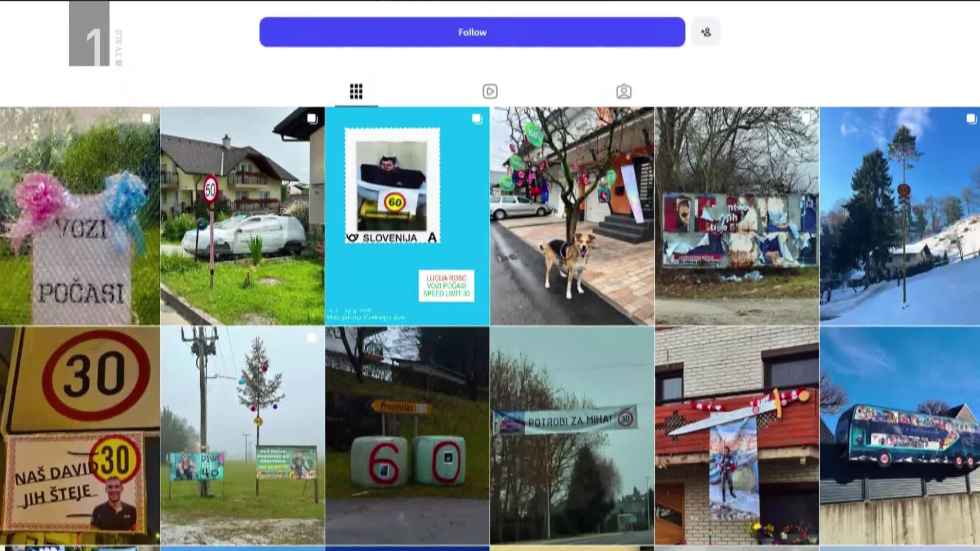Open the Reels tab icon
The height and width of the screenshot is (551, 980).
point(490,92)
